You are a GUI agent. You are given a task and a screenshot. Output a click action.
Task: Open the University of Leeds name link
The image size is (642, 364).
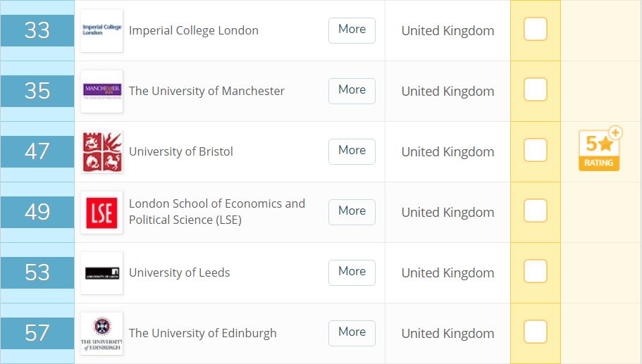[x=179, y=272]
